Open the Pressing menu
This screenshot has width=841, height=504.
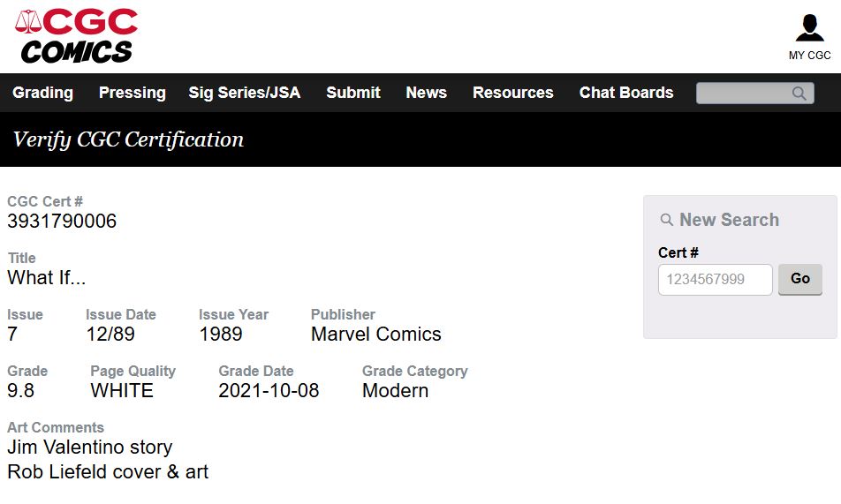(x=132, y=93)
